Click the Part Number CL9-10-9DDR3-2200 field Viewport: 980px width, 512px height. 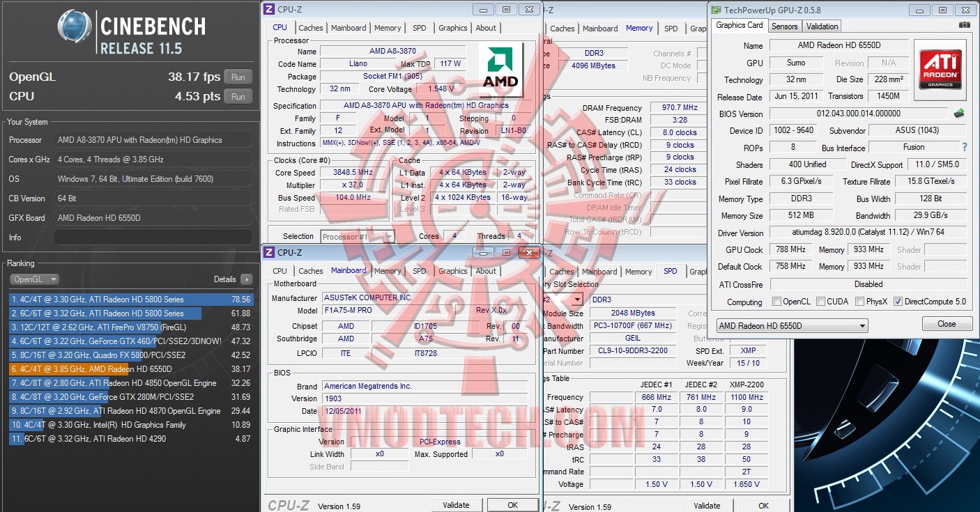[633, 351]
